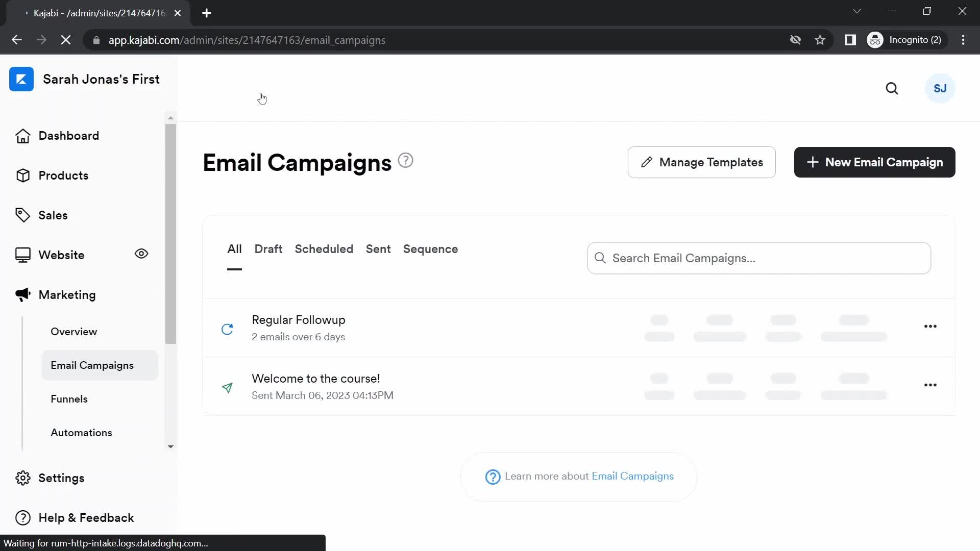
Task: Click the Email Campaigns learn more link
Action: (633, 475)
